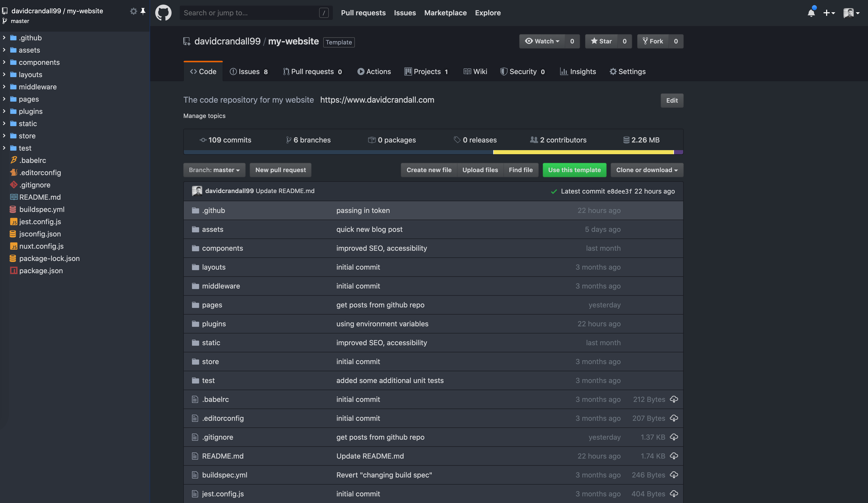Click the Edit description button
The image size is (868, 503).
[672, 100]
